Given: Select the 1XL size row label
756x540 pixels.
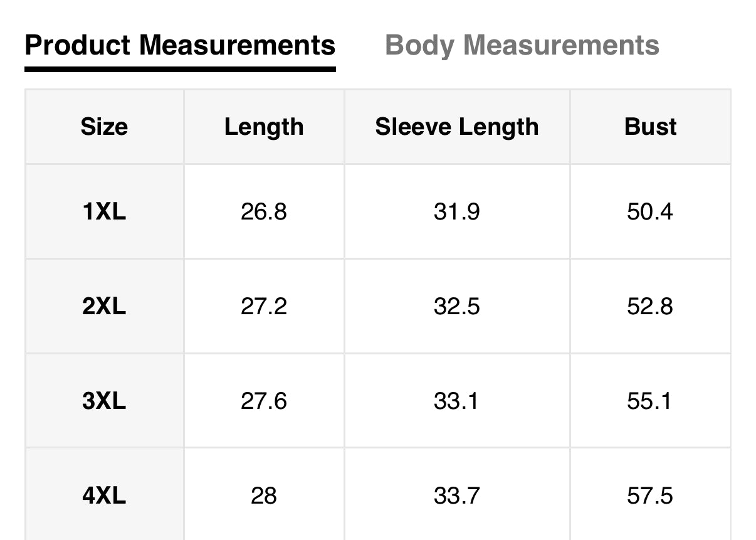Looking at the screenshot, I should click(104, 212).
